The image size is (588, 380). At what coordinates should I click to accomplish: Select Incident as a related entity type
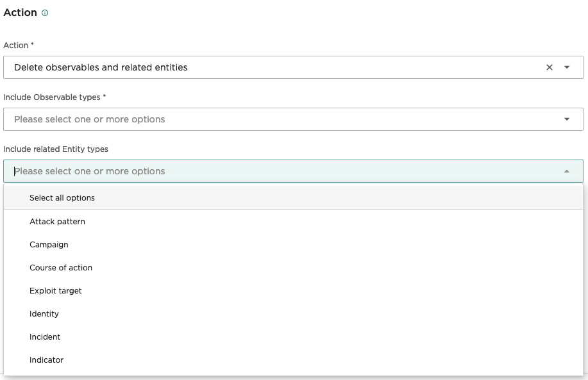pyautogui.click(x=45, y=336)
